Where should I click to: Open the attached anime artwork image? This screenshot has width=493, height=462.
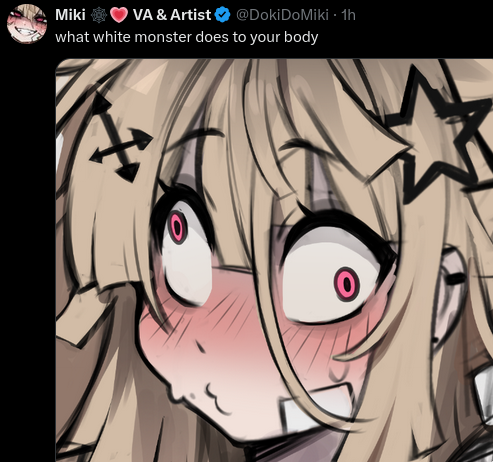(x=274, y=260)
